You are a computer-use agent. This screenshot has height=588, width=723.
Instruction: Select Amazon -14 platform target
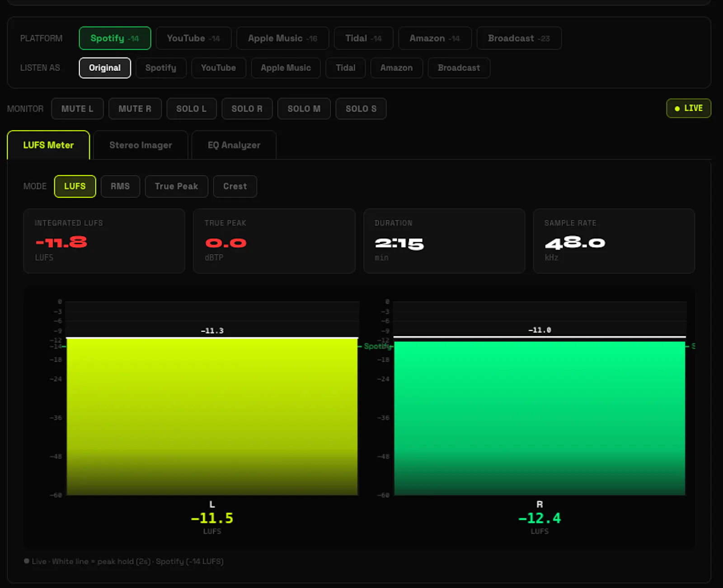coord(435,38)
